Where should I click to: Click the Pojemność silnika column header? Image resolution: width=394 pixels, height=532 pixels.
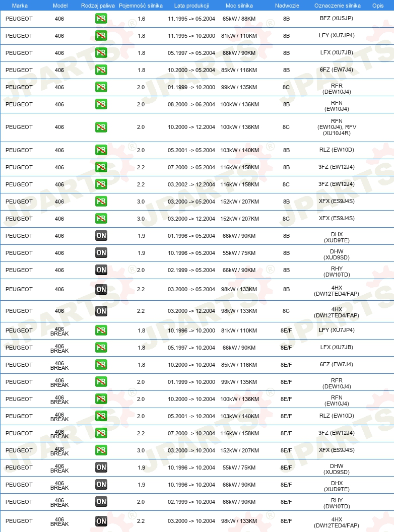(141, 6)
